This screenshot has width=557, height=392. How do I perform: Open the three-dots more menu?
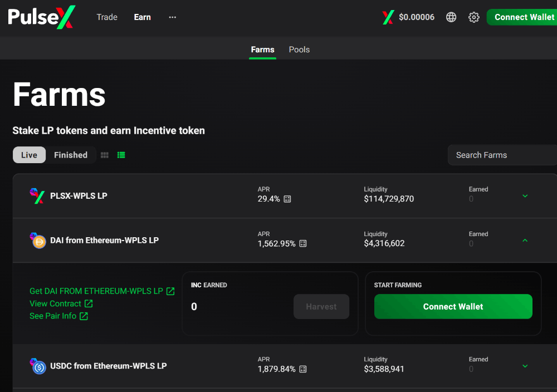coord(172,17)
